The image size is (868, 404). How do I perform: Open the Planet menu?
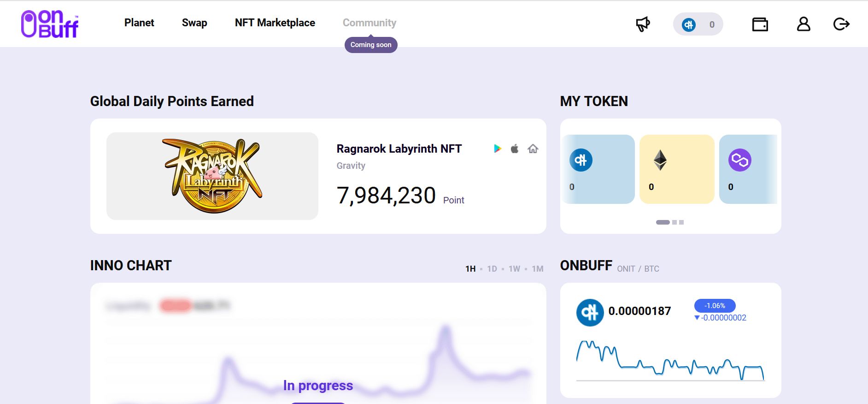pos(139,23)
